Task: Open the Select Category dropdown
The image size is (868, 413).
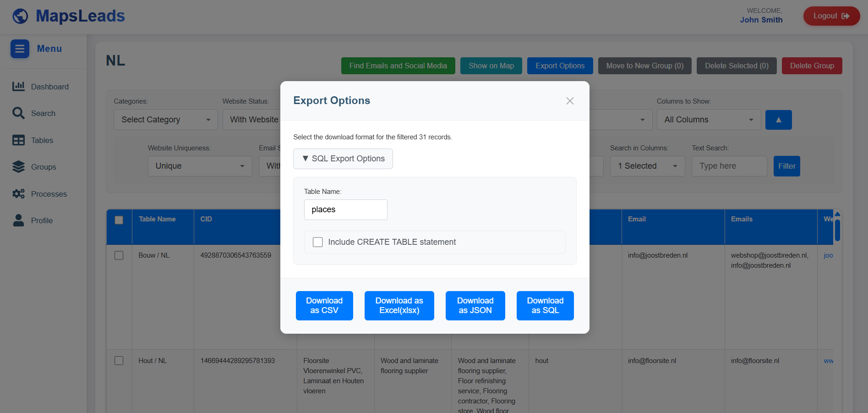Action: point(166,120)
